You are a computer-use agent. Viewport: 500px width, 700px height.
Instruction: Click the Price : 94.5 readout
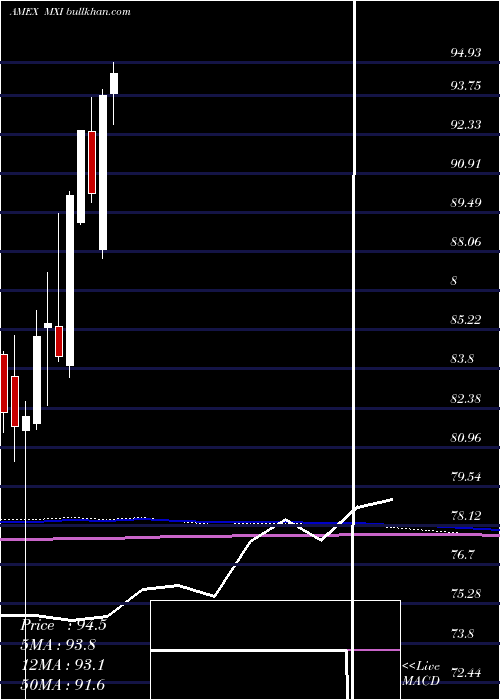[x=63, y=625]
